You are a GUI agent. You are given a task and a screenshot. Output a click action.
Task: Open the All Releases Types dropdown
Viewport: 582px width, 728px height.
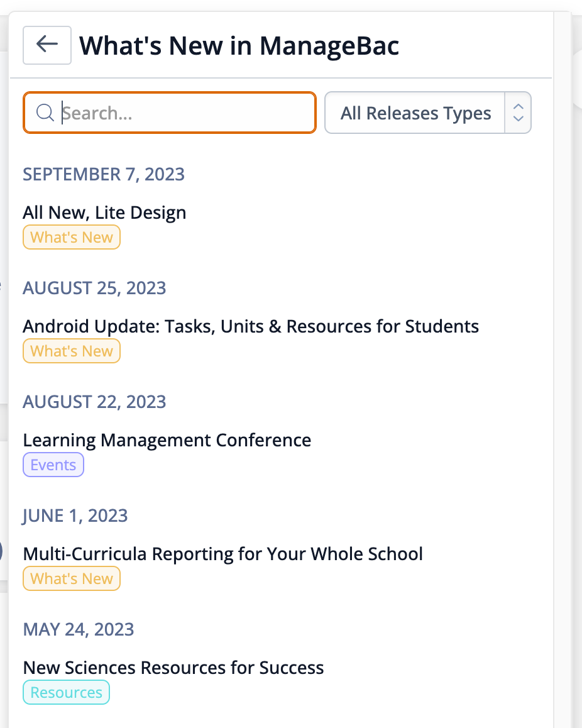(428, 113)
